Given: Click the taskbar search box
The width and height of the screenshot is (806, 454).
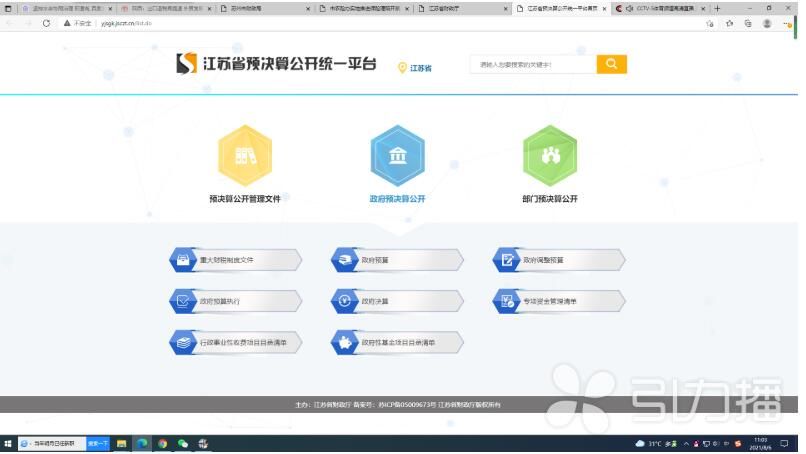Looking at the screenshot, I should pyautogui.click(x=51, y=443).
